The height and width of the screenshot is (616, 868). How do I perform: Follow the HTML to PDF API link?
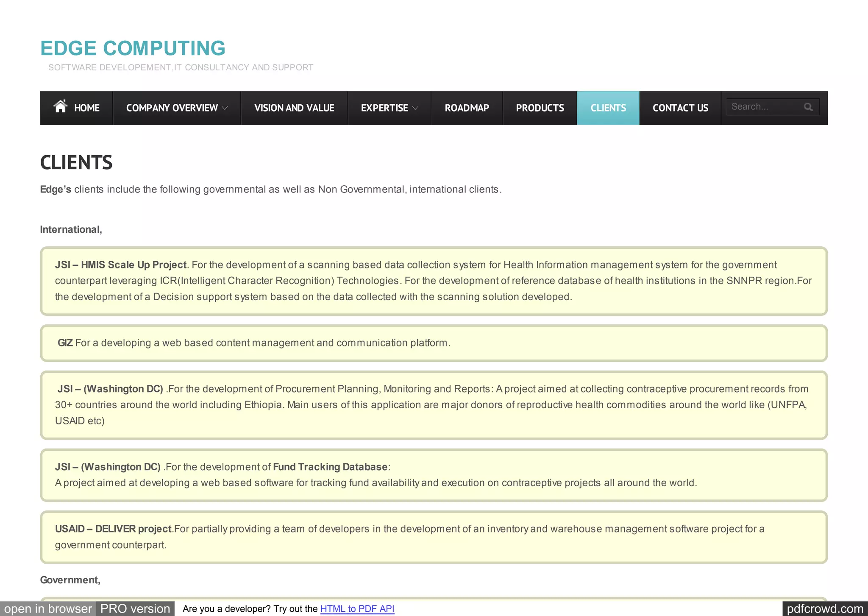point(357,609)
